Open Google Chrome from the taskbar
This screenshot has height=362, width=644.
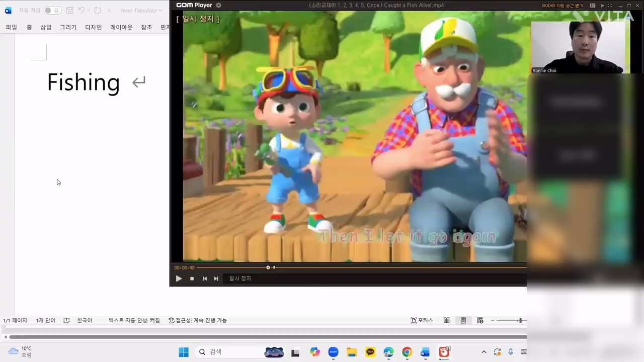[407, 352]
